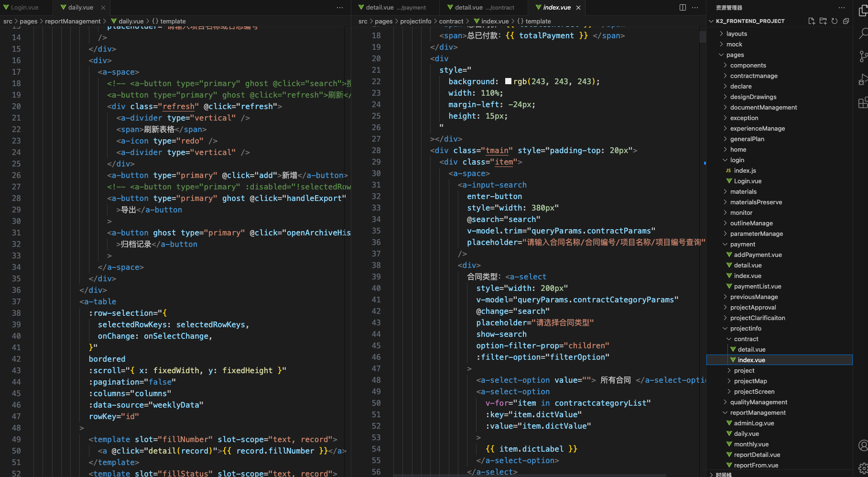Viewport: 868px width, 477px height.
Task: Click 'bordered' attribute on line 42
Action: [107, 359]
